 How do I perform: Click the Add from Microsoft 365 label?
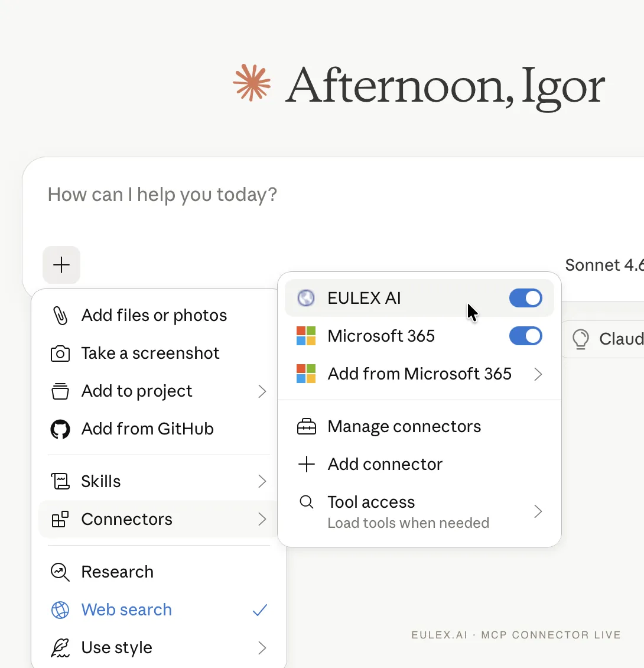pyautogui.click(x=419, y=374)
